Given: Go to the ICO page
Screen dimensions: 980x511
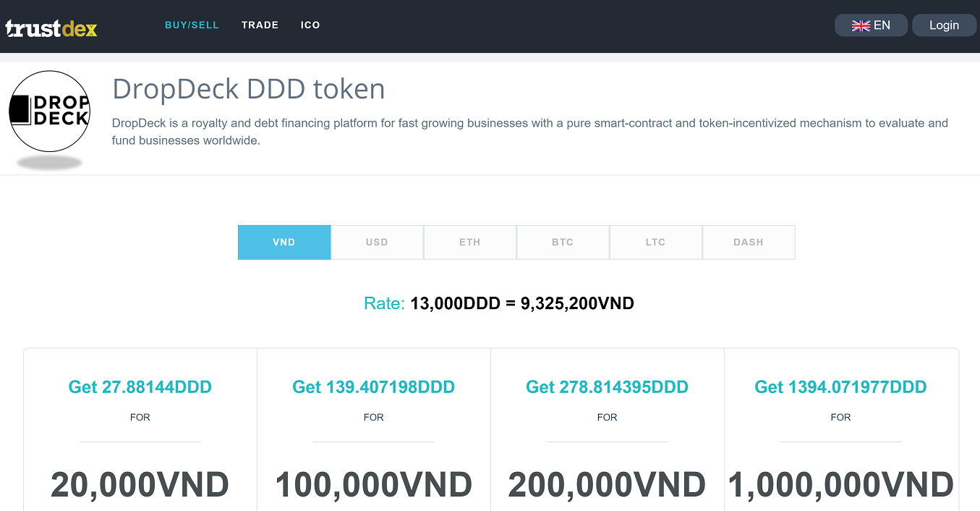Looking at the screenshot, I should click(310, 25).
